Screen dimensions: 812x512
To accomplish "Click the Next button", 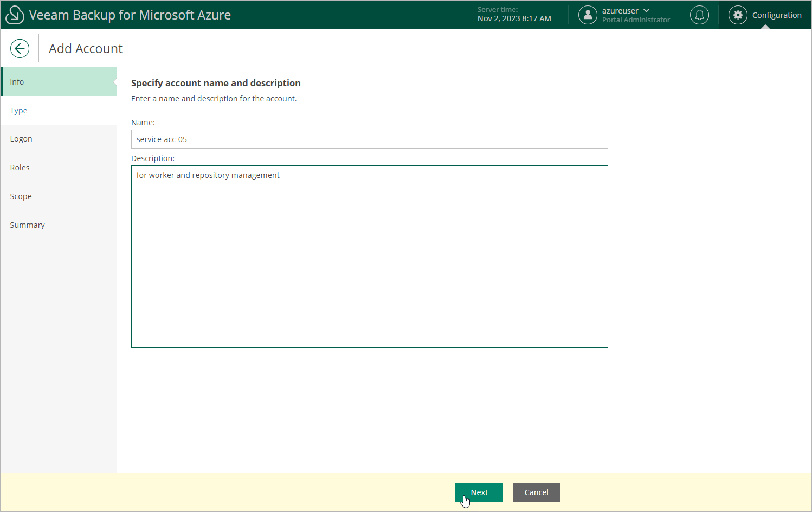I will pyautogui.click(x=479, y=492).
